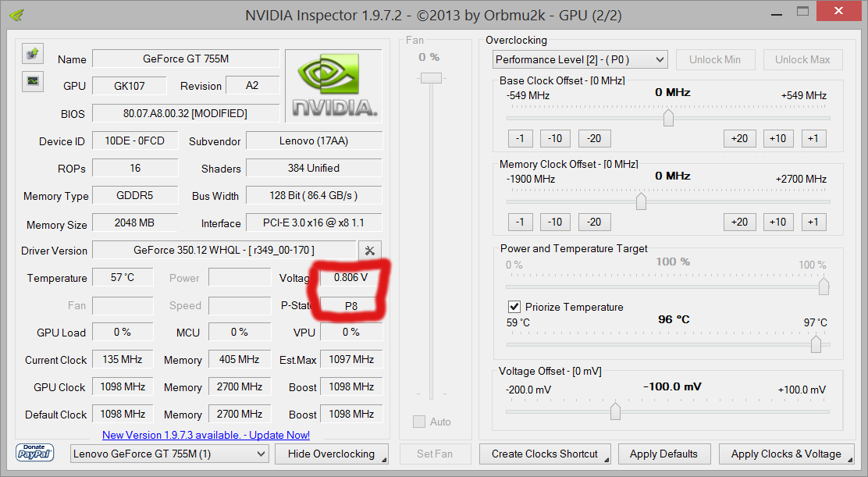Increase Base Clock Offset by 20

click(x=739, y=138)
